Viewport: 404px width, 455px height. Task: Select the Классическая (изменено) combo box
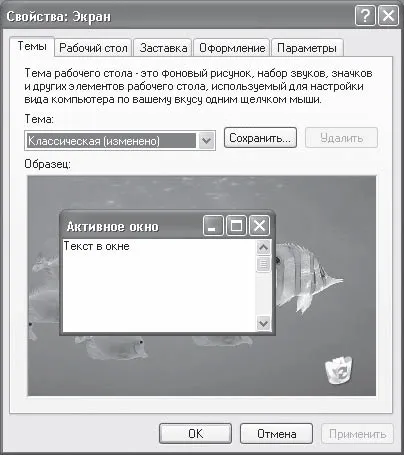point(120,141)
